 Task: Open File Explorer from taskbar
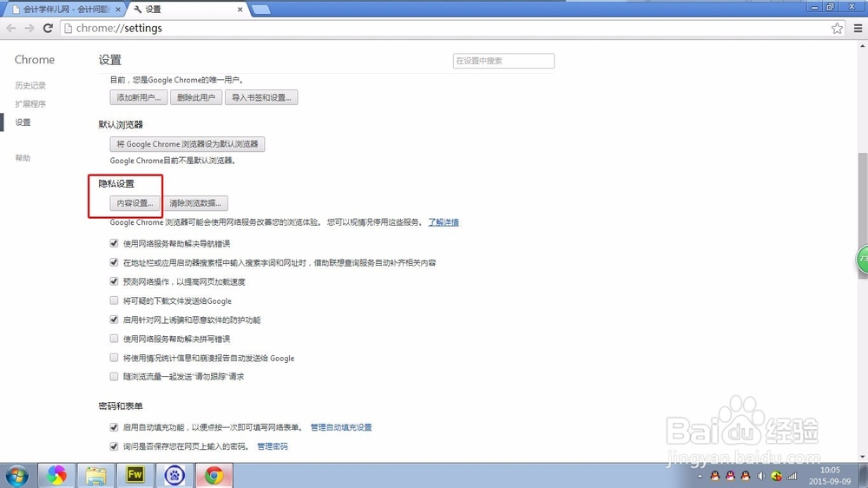tap(95, 476)
